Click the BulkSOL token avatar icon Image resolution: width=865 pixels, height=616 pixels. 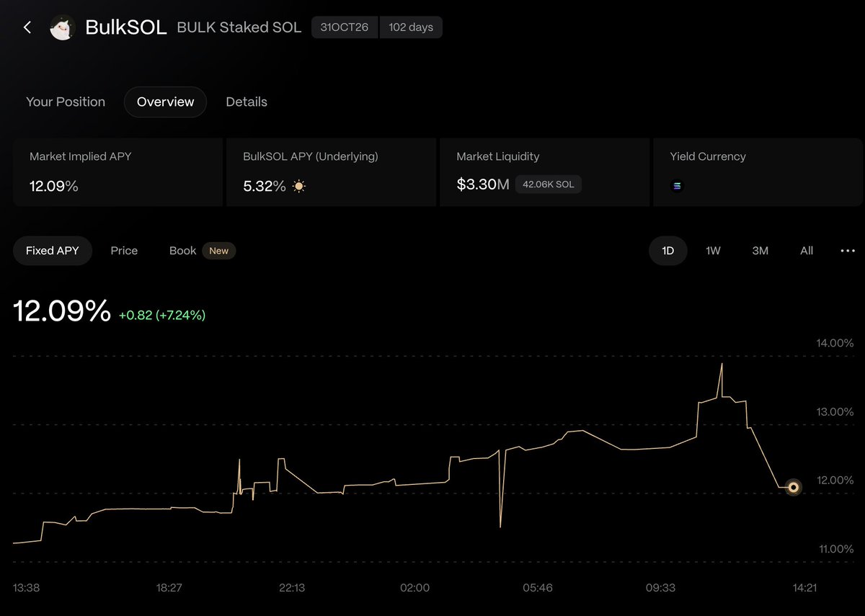click(x=62, y=28)
